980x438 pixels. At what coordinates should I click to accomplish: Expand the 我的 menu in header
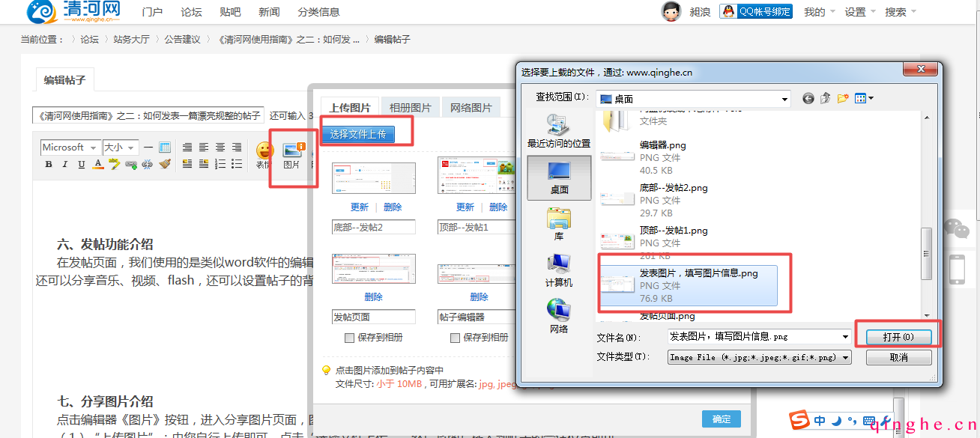(819, 12)
